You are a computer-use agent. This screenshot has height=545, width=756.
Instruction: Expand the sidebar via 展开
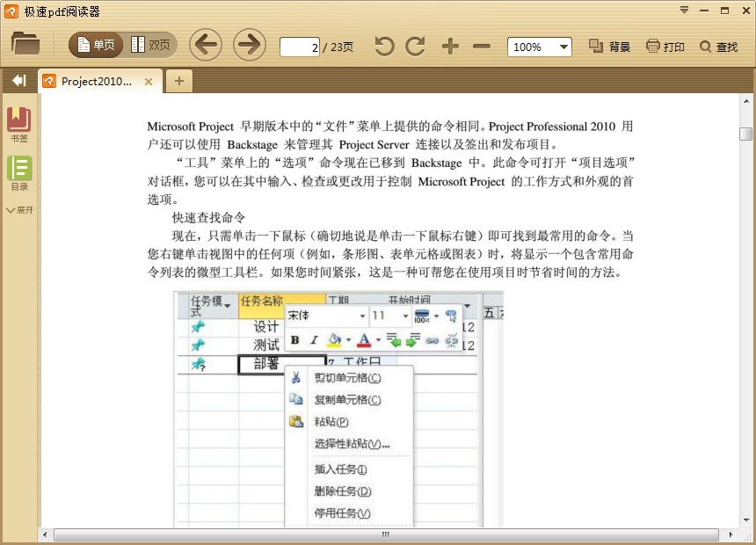point(19,210)
